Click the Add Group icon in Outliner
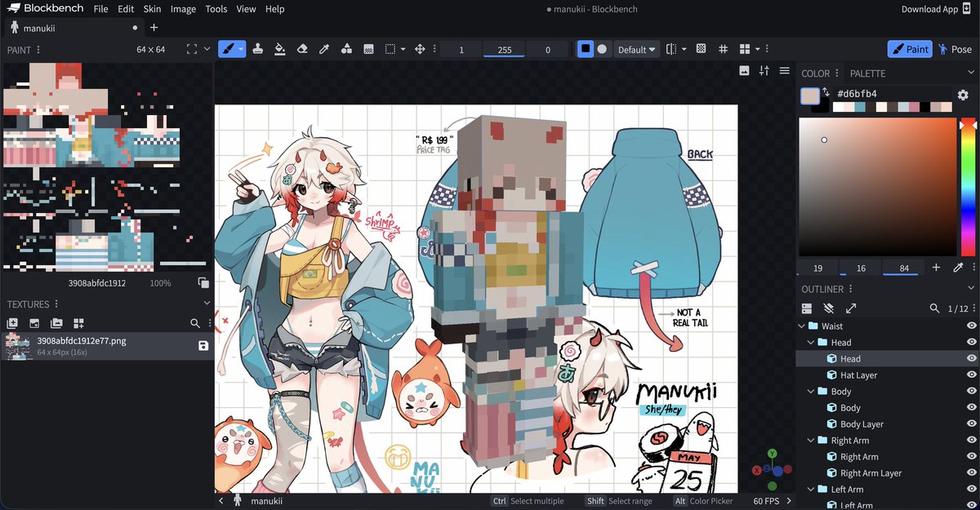The image size is (980, 510). coord(807,308)
